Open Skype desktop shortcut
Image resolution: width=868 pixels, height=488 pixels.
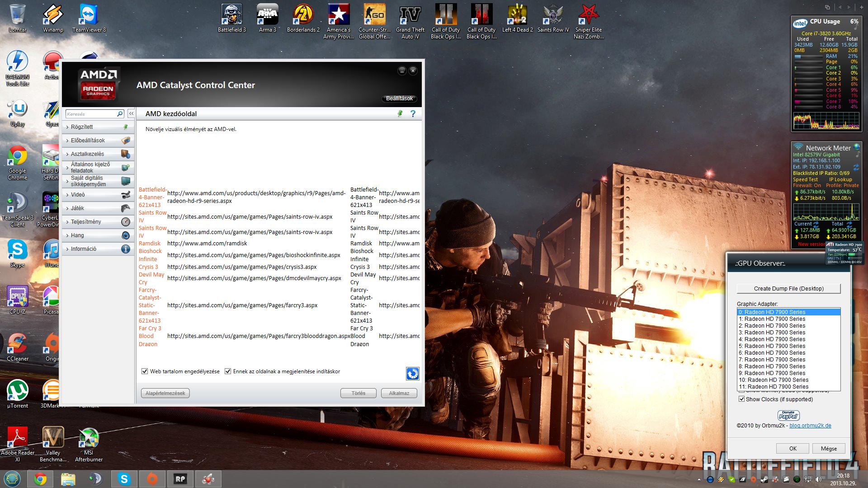click(x=17, y=253)
